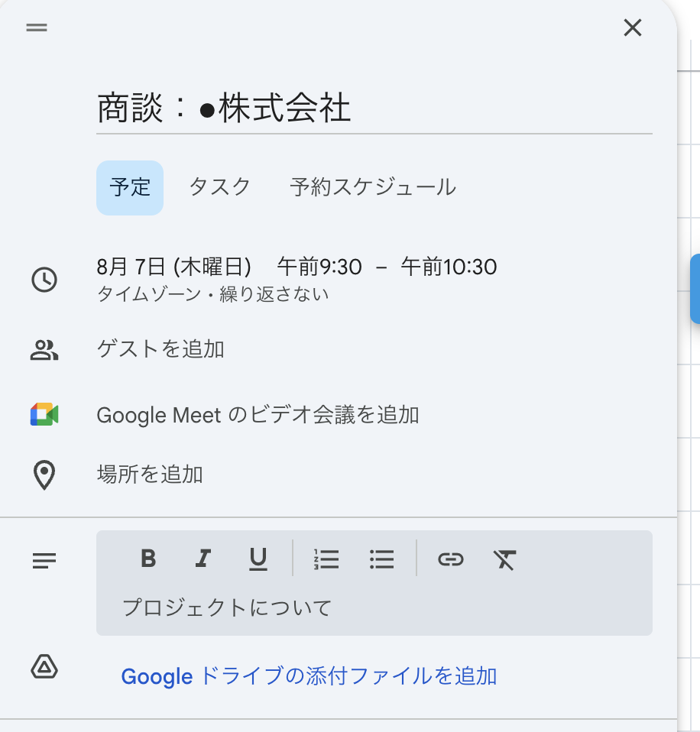Toggle underline formatting
Image resolution: width=700 pixels, height=732 pixels.
pyautogui.click(x=258, y=559)
